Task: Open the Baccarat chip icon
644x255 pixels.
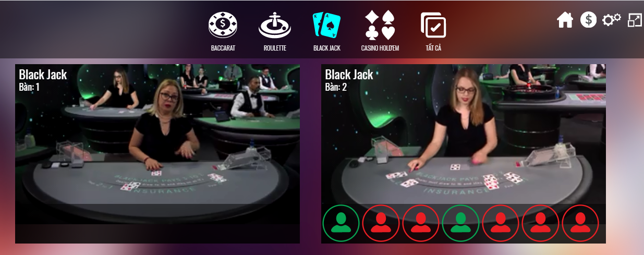Action: (223, 25)
